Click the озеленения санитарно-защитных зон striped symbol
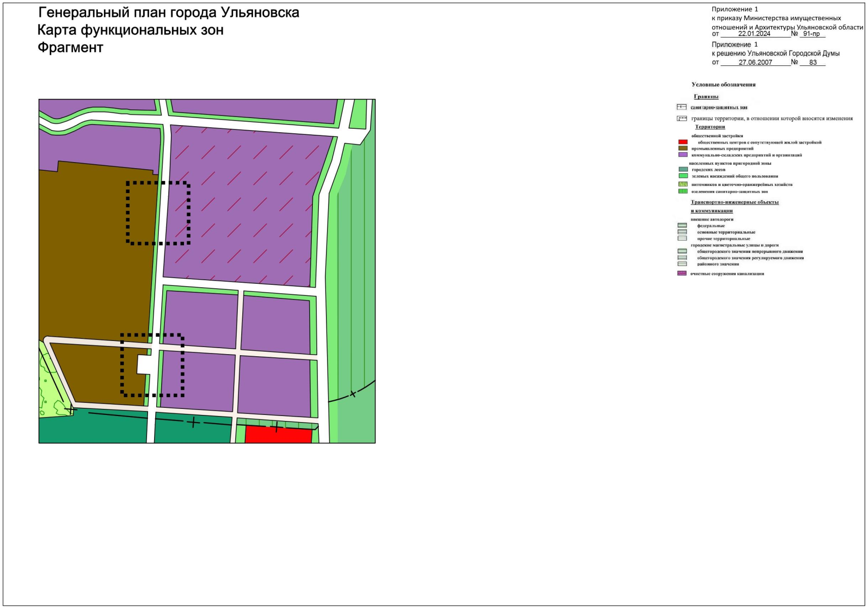The image size is (868, 608). (x=682, y=192)
